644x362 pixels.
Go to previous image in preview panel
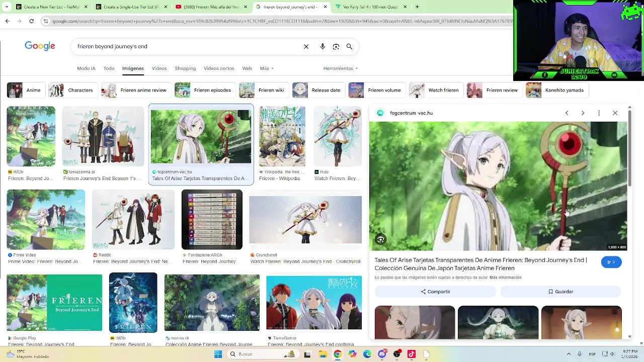point(567,113)
